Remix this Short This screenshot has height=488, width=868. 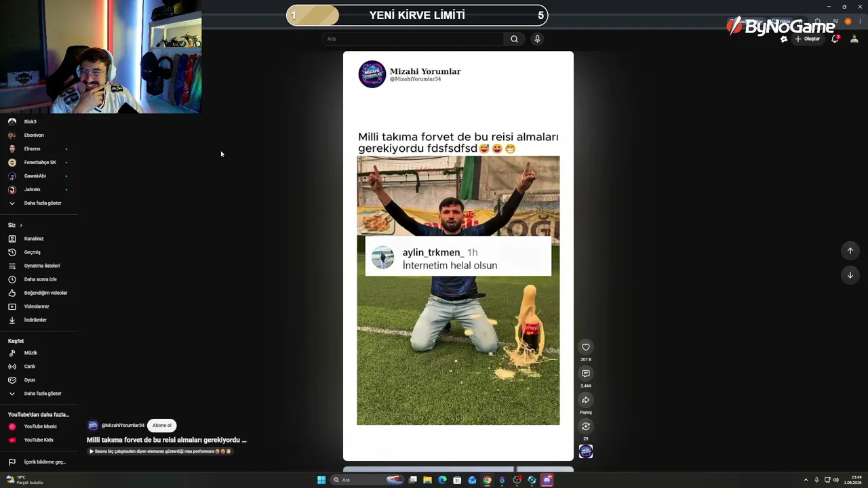(x=586, y=426)
